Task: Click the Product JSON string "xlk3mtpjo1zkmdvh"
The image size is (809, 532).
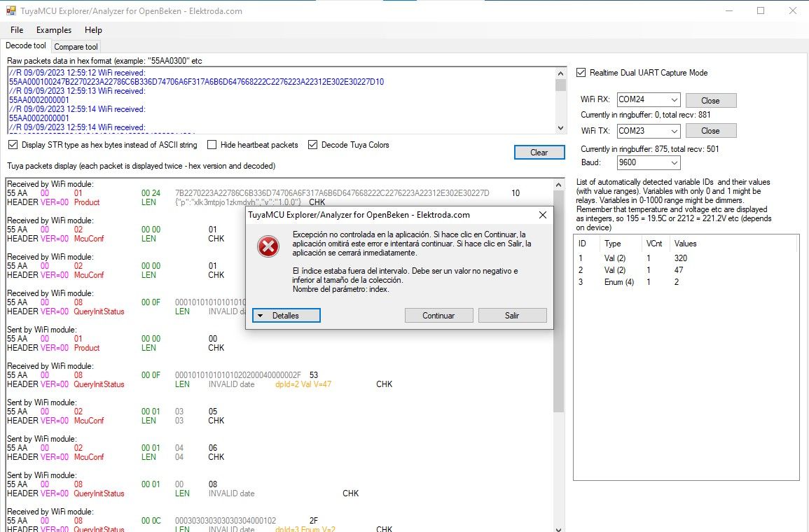Action: pos(238,202)
